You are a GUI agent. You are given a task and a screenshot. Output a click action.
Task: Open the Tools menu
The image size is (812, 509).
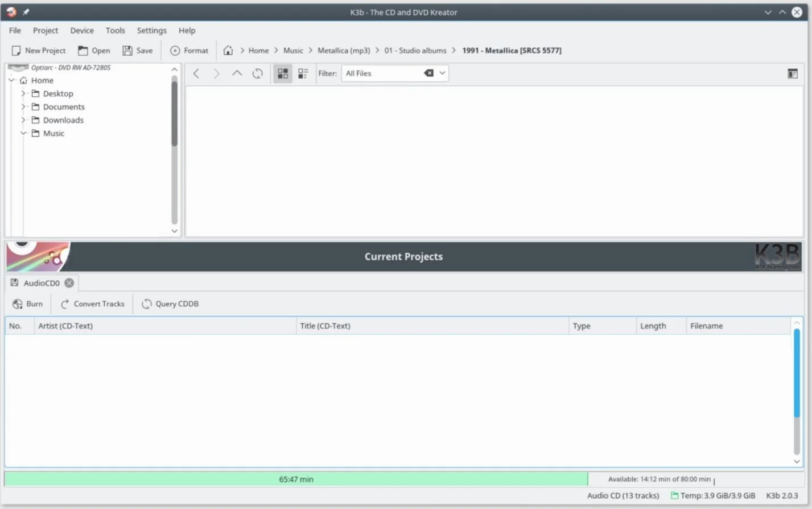[x=115, y=30]
